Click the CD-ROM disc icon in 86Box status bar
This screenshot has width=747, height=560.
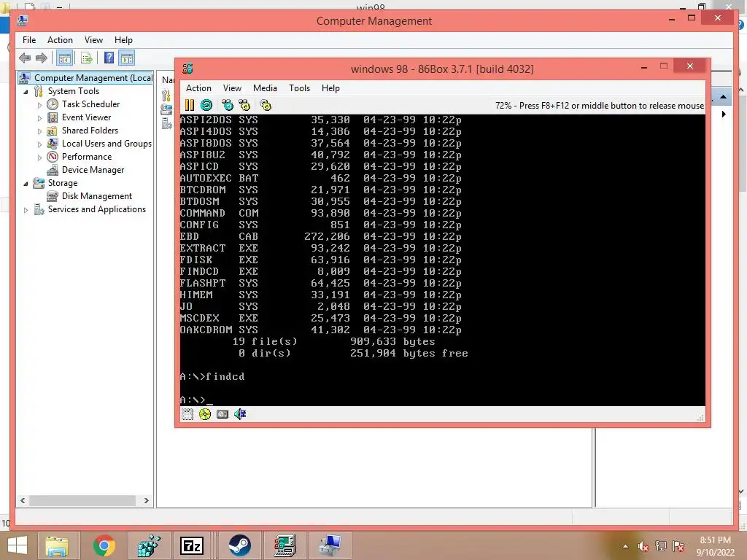click(205, 414)
